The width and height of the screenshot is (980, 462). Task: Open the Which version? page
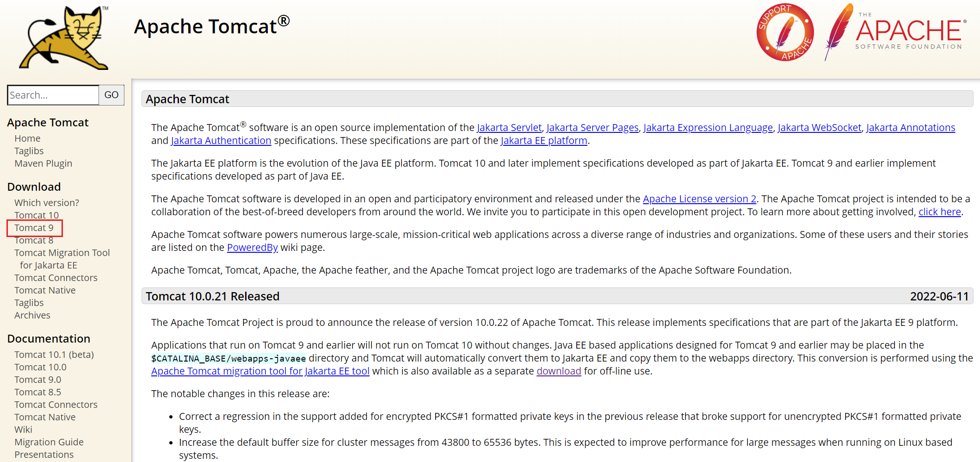pos(47,203)
